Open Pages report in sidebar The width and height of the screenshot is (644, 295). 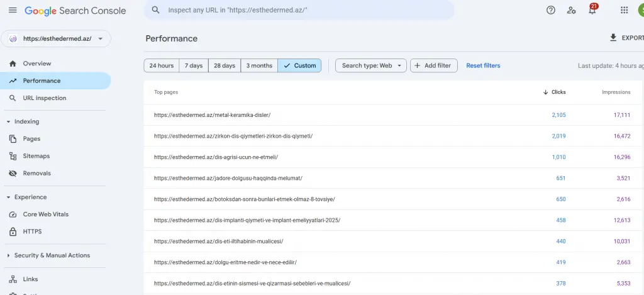point(55,139)
